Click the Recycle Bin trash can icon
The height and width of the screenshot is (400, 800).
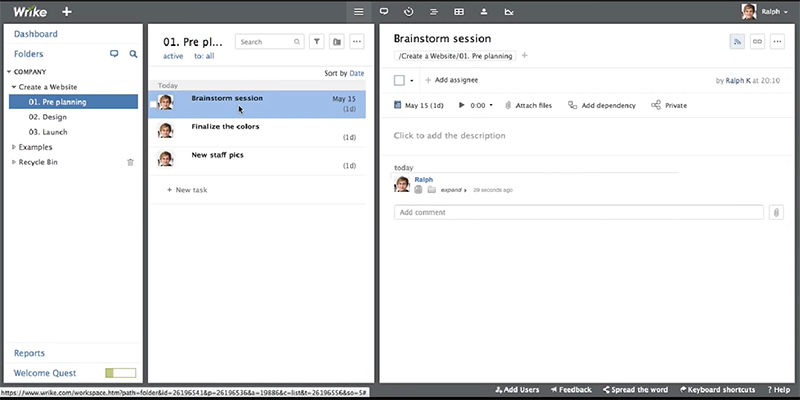coord(130,162)
